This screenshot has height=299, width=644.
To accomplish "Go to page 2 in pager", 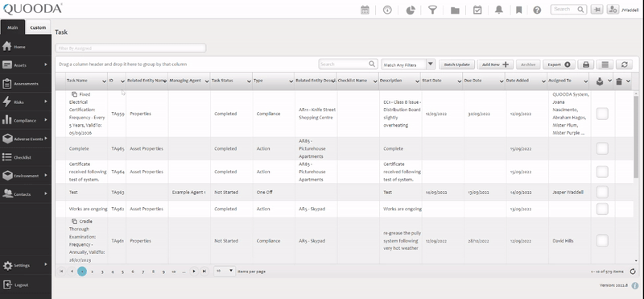I will click(92, 272).
